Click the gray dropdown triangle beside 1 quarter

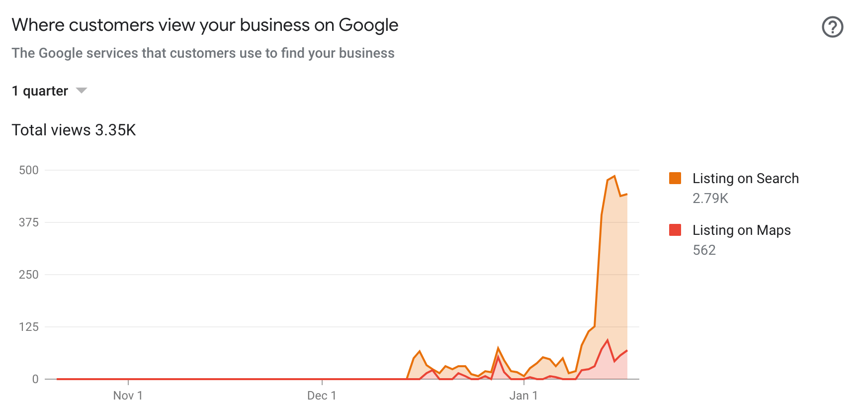pos(81,91)
